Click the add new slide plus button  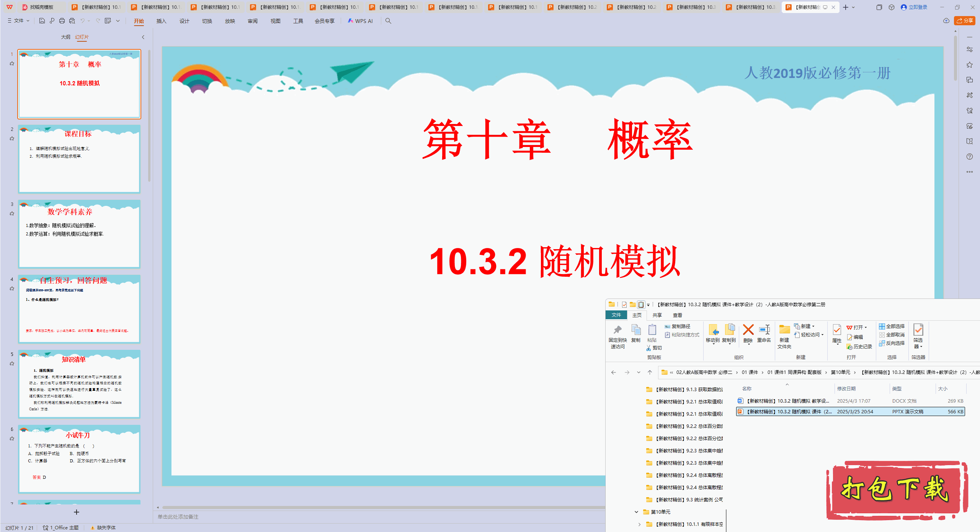click(77, 512)
